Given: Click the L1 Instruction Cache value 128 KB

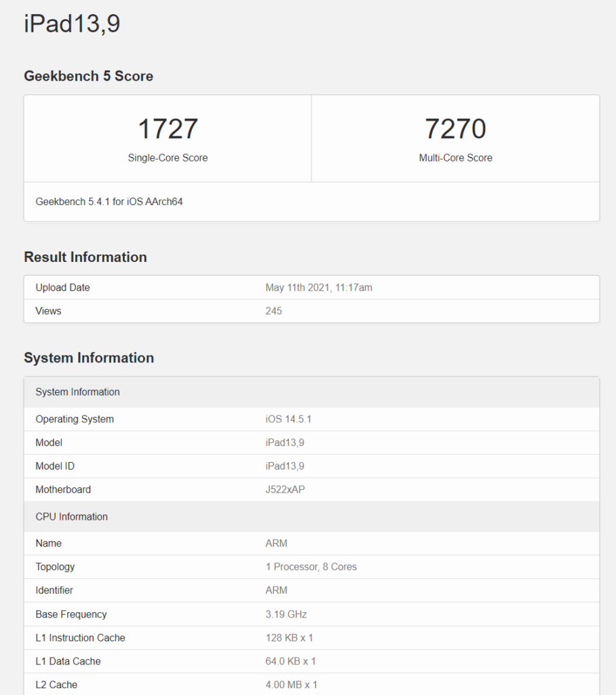Looking at the screenshot, I should 289,638.
